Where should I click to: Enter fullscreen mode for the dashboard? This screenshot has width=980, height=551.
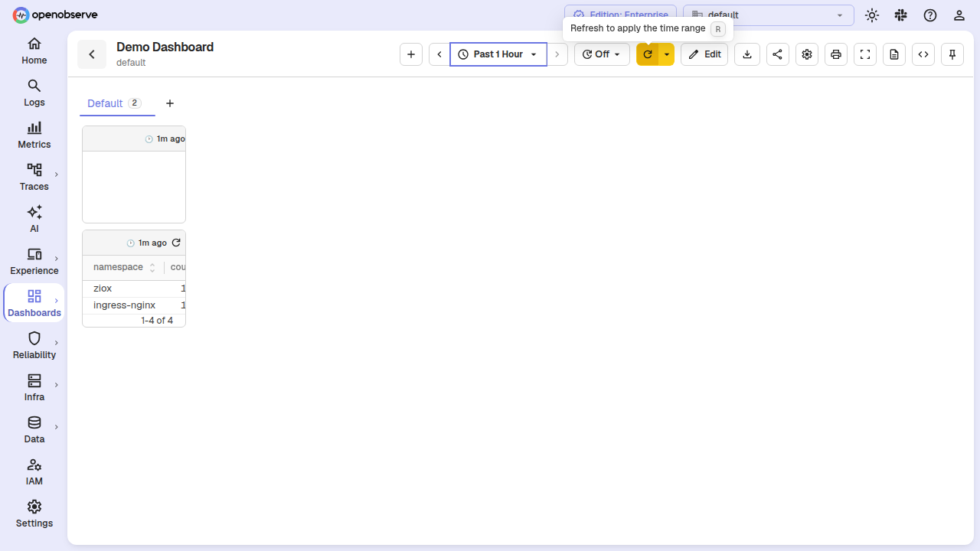[865, 54]
